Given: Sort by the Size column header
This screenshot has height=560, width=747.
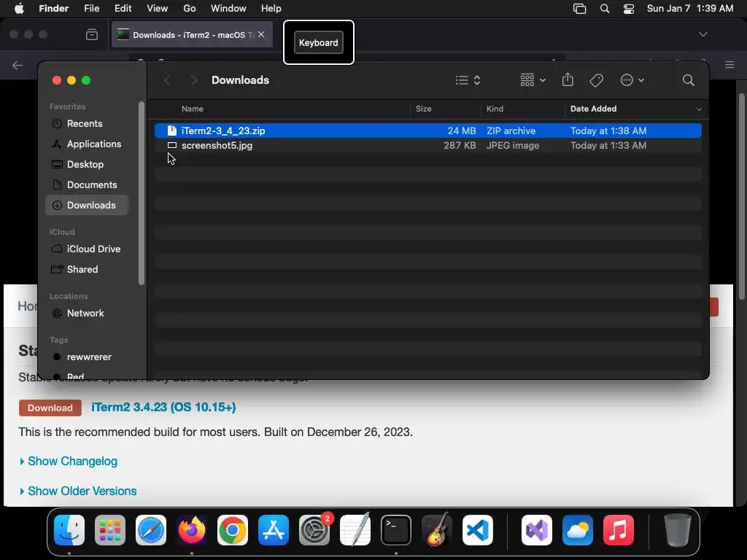Looking at the screenshot, I should (x=424, y=109).
